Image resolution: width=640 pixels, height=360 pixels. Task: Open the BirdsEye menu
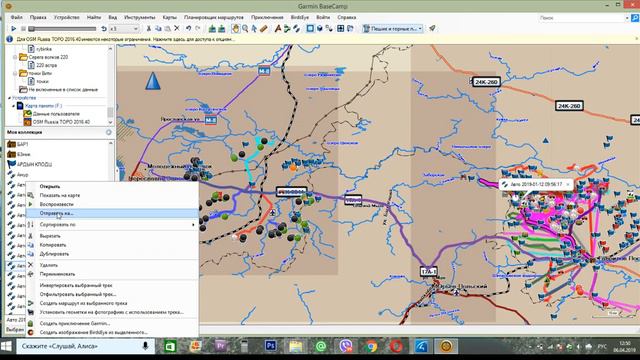point(300,18)
